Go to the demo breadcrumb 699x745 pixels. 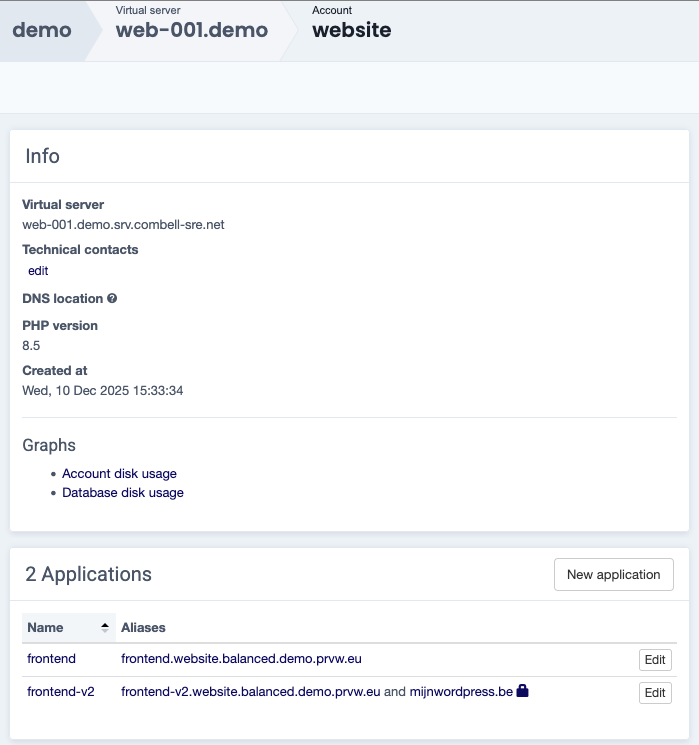click(42, 30)
